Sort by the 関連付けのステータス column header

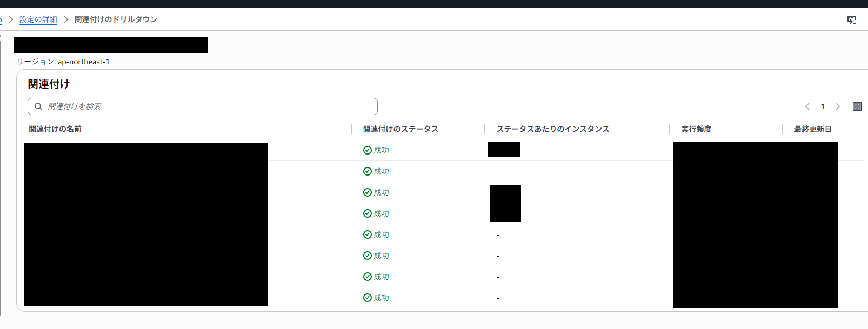click(400, 129)
